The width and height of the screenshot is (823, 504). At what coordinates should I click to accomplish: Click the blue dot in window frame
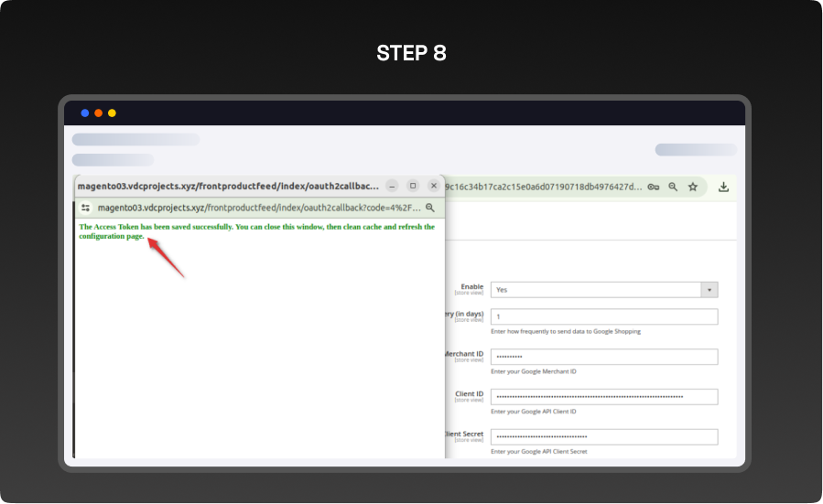[x=85, y=113]
